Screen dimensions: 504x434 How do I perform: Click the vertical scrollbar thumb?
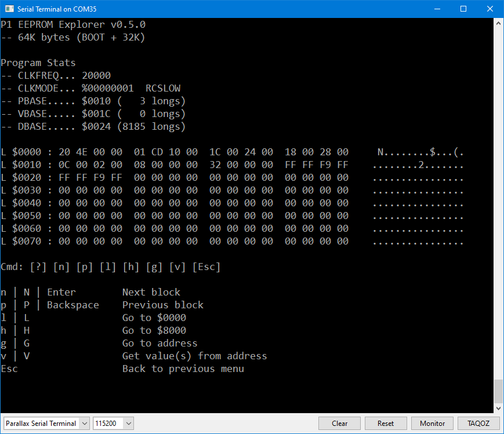tap(498, 391)
